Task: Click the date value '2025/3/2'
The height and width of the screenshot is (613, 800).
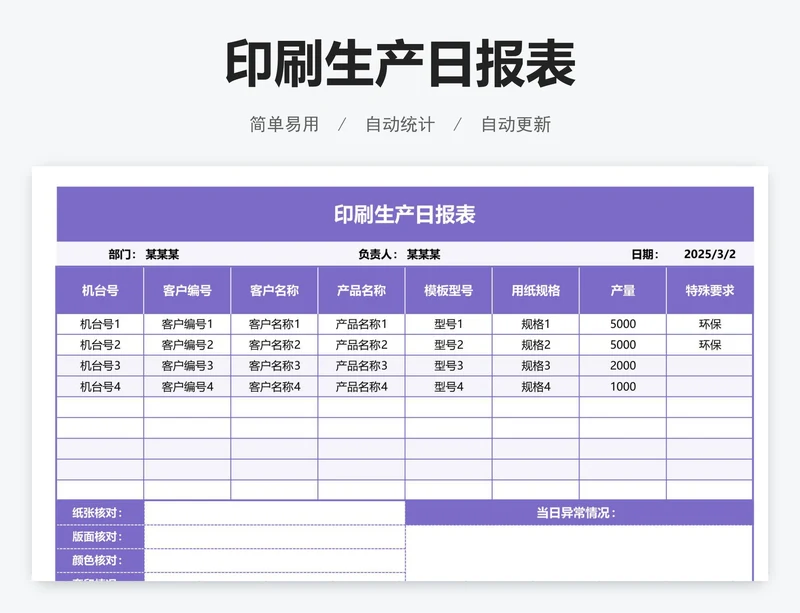Action: coord(710,254)
